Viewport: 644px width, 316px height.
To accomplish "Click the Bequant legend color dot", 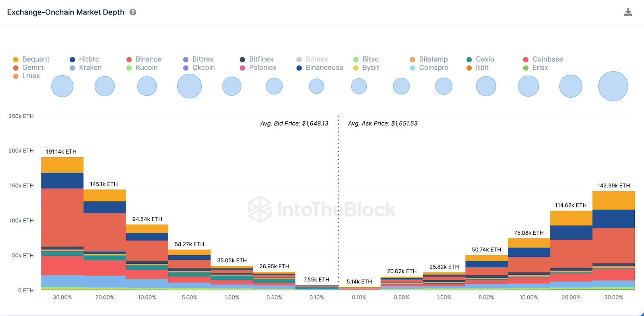I will click(x=16, y=59).
